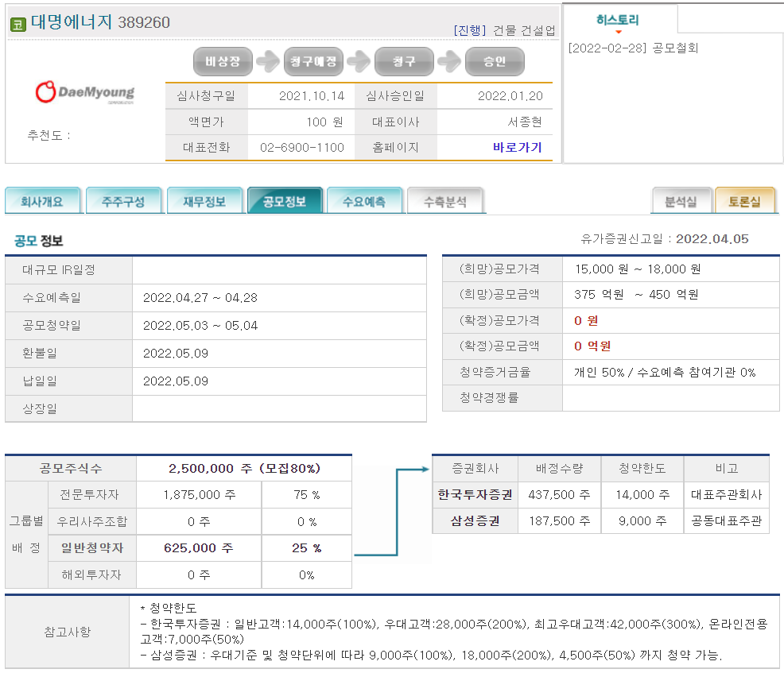Click history entry [2022-02-28] 공모철회
784x673 pixels.
point(633,48)
